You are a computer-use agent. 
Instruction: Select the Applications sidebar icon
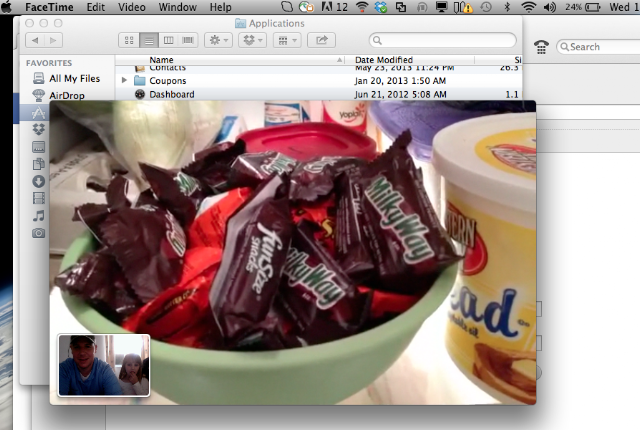point(38,113)
